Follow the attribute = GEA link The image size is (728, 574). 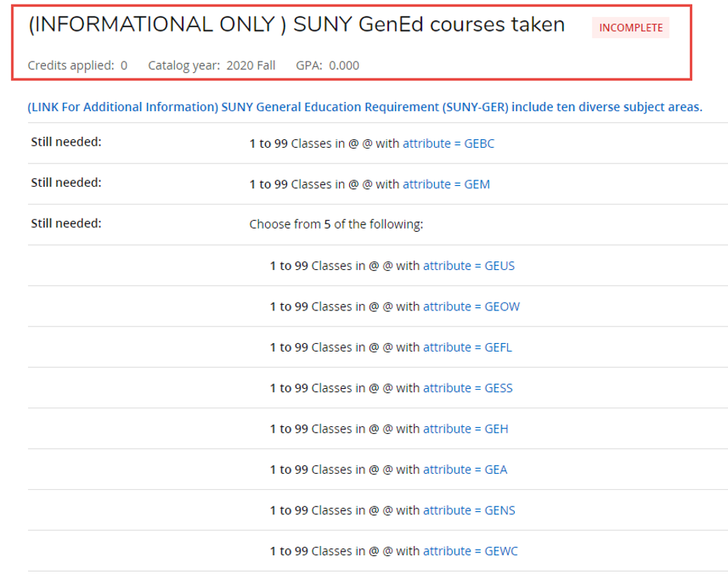point(465,470)
